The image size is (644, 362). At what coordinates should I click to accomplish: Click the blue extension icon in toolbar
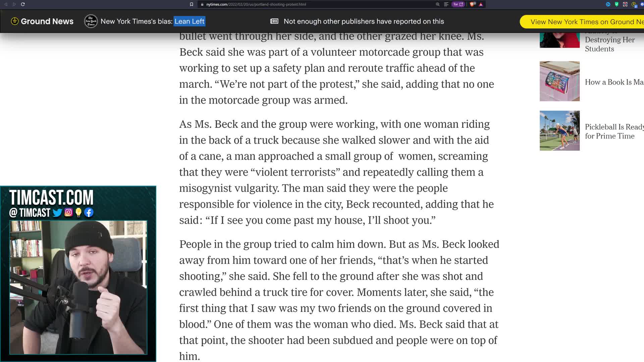[x=608, y=4]
